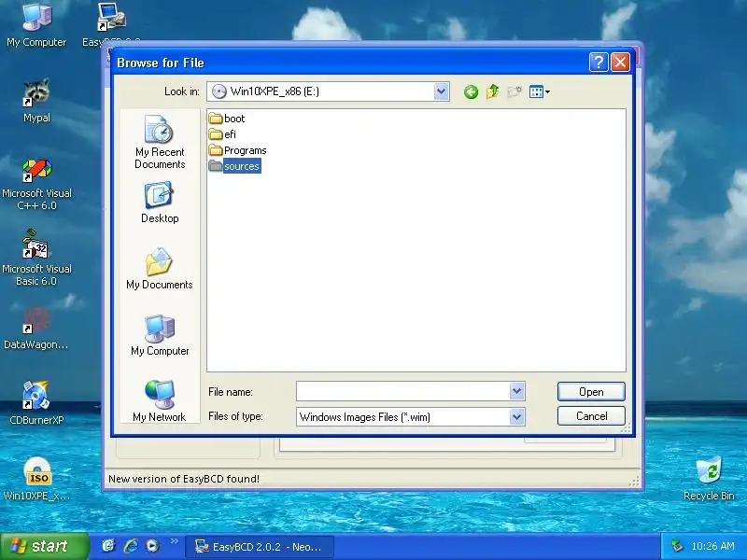Image resolution: width=747 pixels, height=560 pixels.
Task: Select Microsoft Visual C++ 6.0 desktop icon
Action: 36,185
